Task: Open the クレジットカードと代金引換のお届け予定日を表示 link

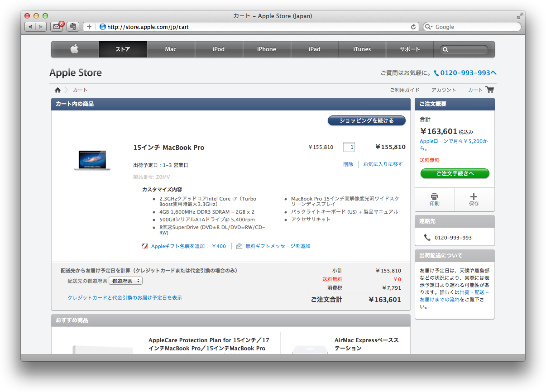Action: 125,298
